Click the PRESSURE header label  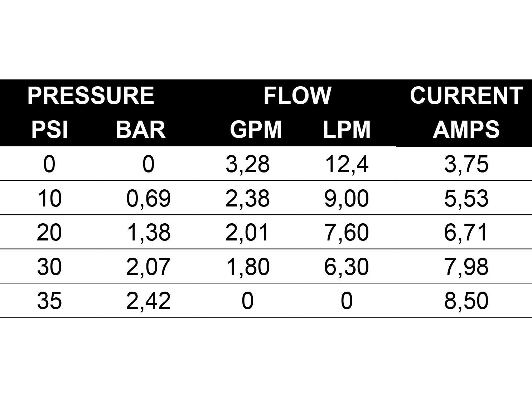tap(91, 96)
